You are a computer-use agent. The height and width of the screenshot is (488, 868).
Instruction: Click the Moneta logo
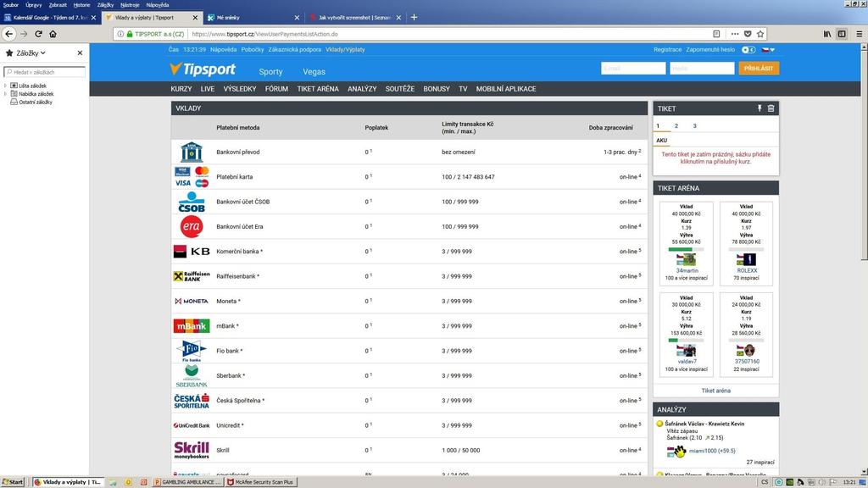[x=192, y=301]
